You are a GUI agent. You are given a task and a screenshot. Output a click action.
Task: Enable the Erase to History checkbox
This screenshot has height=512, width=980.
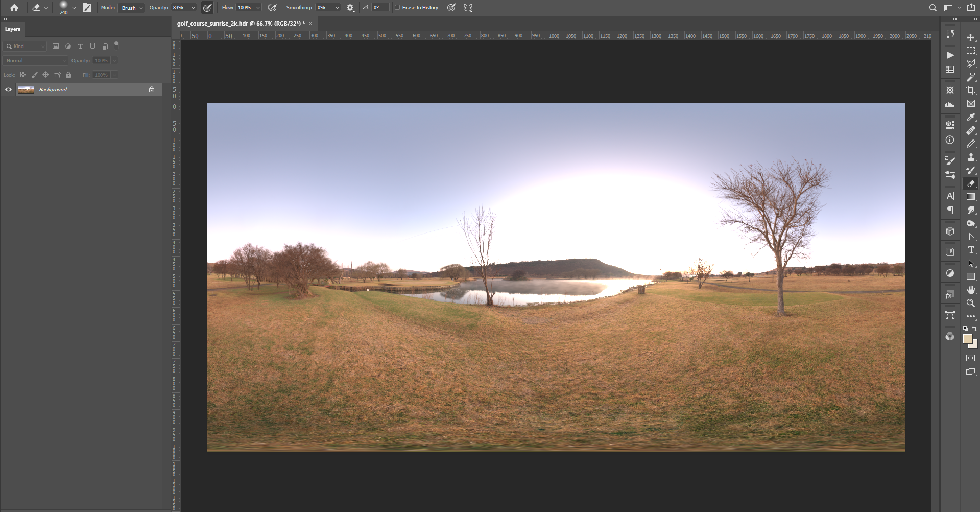click(x=397, y=8)
